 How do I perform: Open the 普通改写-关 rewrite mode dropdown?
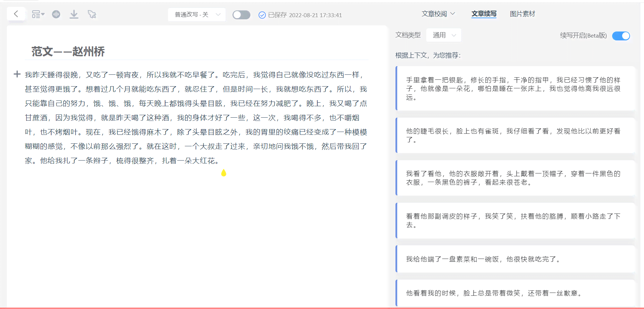[197, 15]
